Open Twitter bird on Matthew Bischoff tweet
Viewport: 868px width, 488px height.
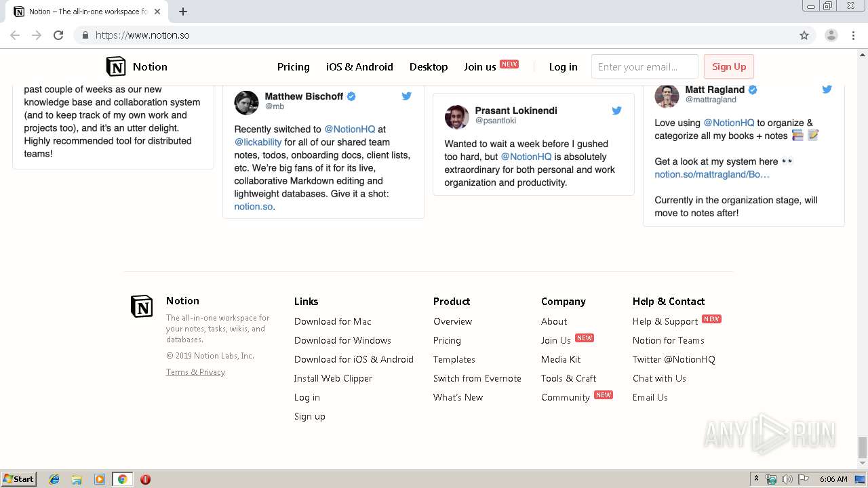(x=407, y=96)
